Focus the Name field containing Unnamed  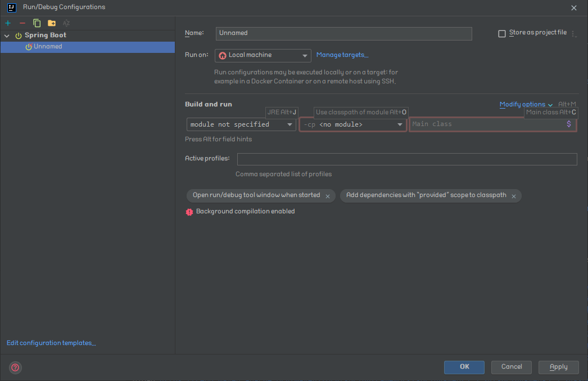[x=343, y=33]
